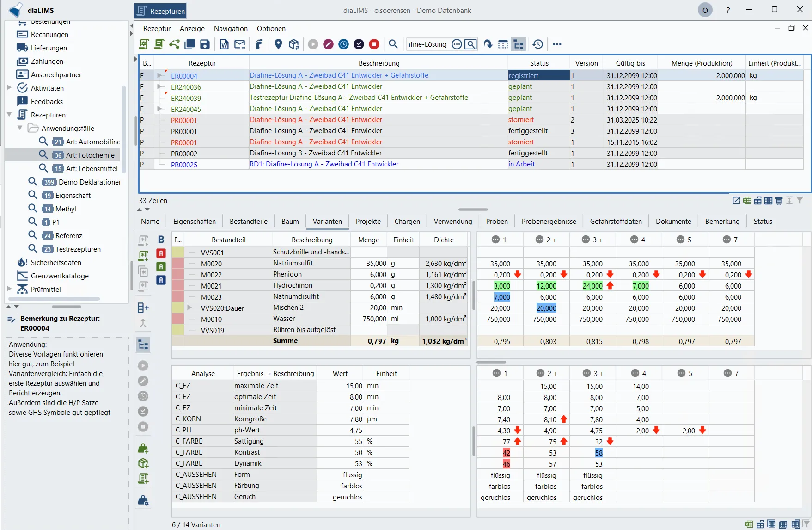The width and height of the screenshot is (812, 530).
Task: Click the save (floppy disk) toolbar icon
Action: [205, 44]
